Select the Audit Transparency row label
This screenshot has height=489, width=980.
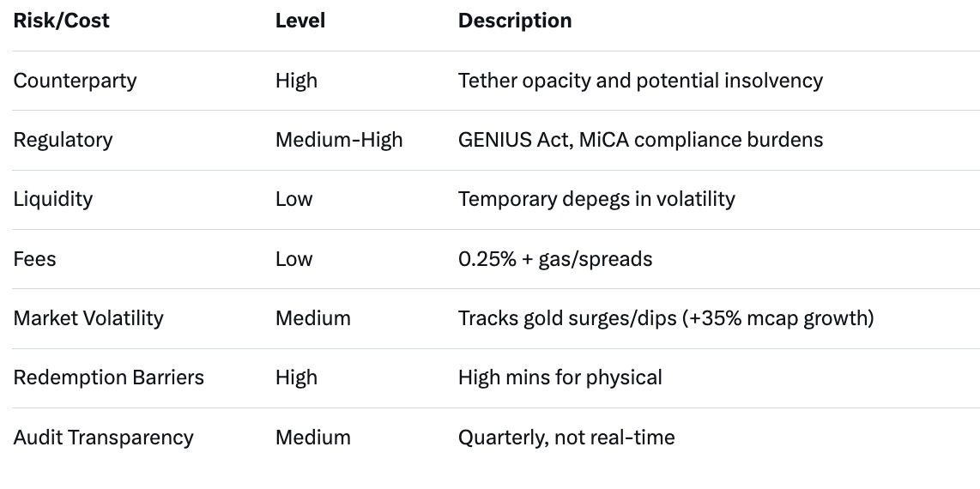click(x=103, y=438)
